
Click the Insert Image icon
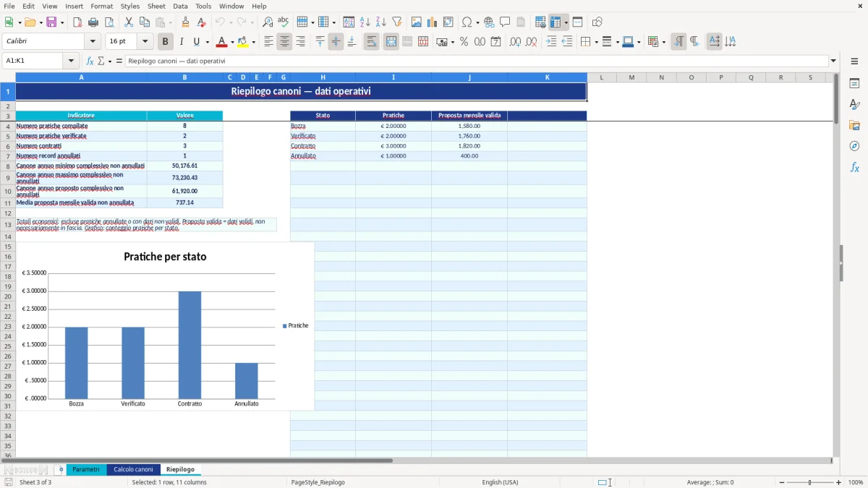click(417, 22)
